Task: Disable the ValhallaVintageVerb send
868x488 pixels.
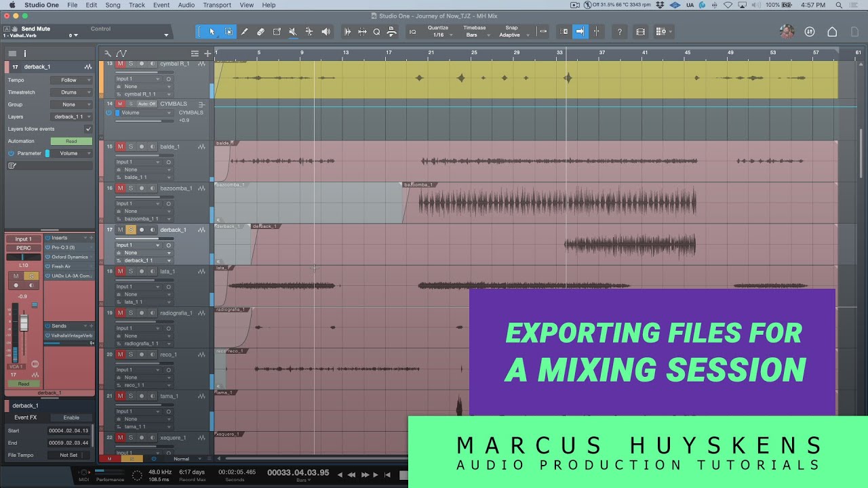Action: click(47, 335)
